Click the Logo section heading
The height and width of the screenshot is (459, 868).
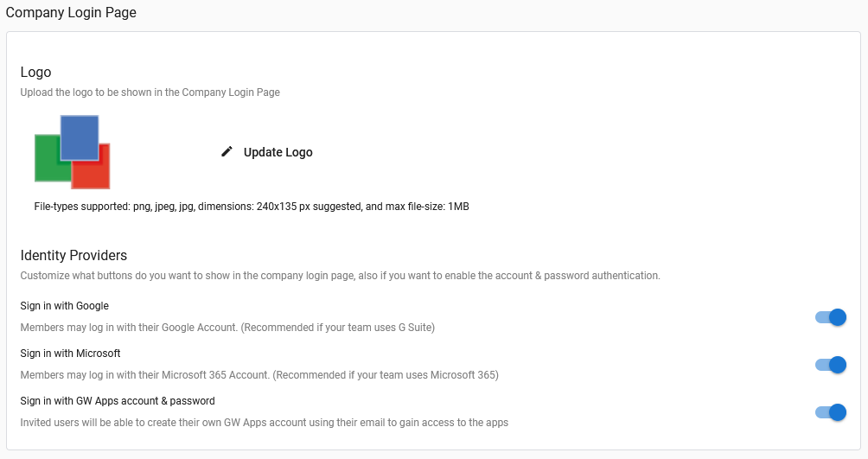coord(35,72)
